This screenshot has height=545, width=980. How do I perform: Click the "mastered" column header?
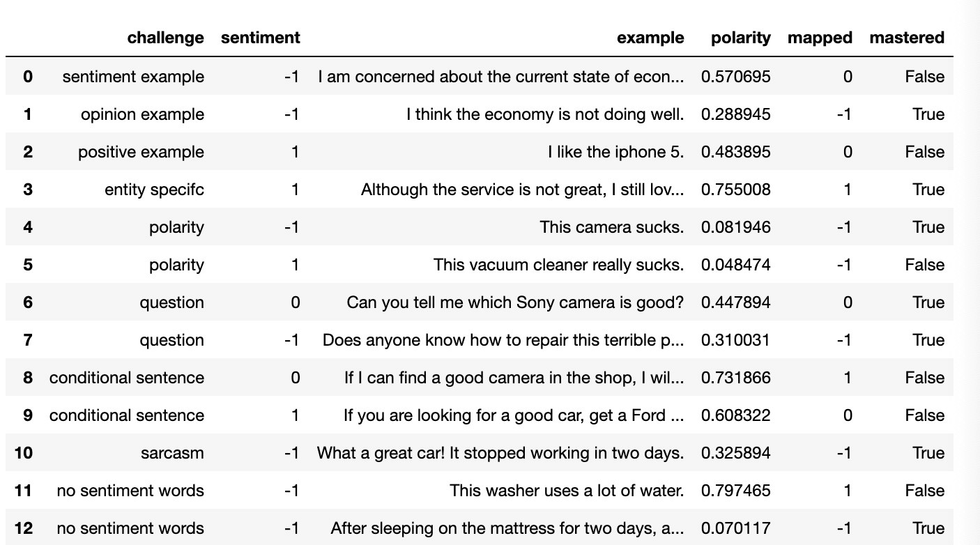tap(907, 38)
